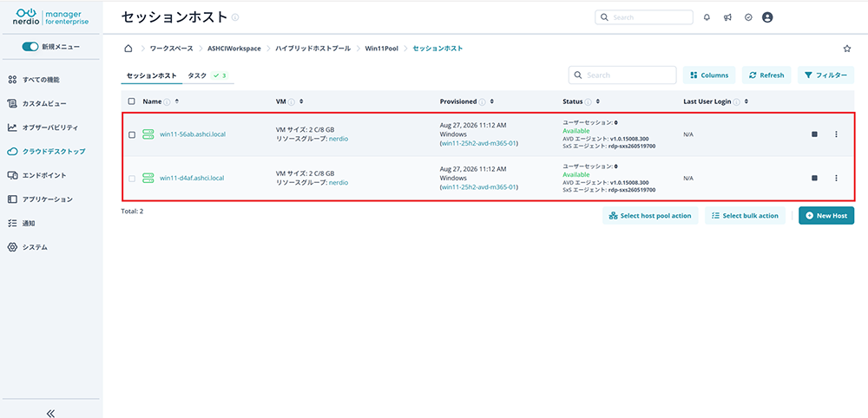Click the info icon next to Name header
Viewport: 868px width, 418px height.
pos(167,101)
